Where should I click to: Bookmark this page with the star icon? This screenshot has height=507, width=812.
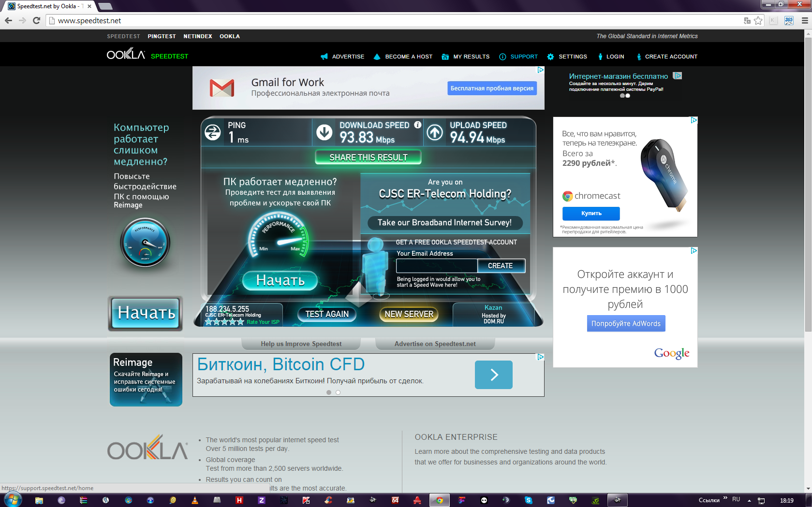tap(758, 20)
